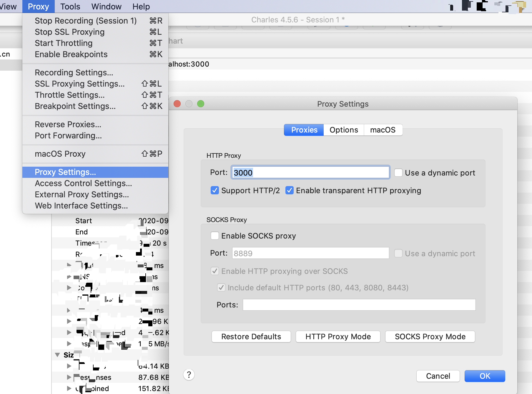
Task: Toggle Enable HTTP proxying over SOCKS
Action: 215,271
